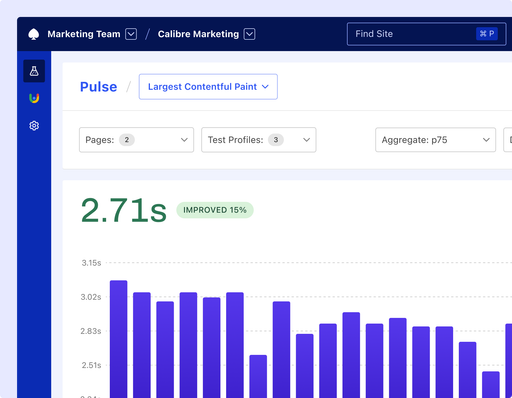
Task: Click the Pages count badge showing 2
Action: (127, 140)
